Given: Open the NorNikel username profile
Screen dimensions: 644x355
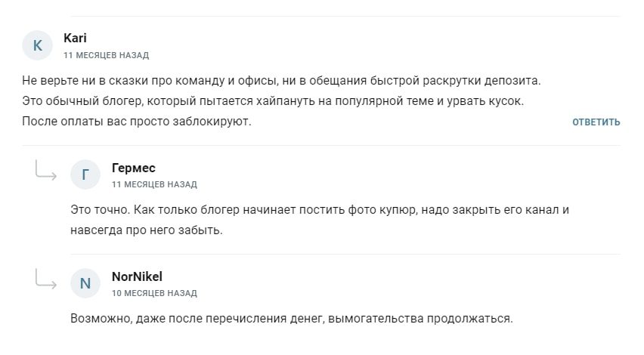Looking at the screenshot, I should tap(137, 276).
